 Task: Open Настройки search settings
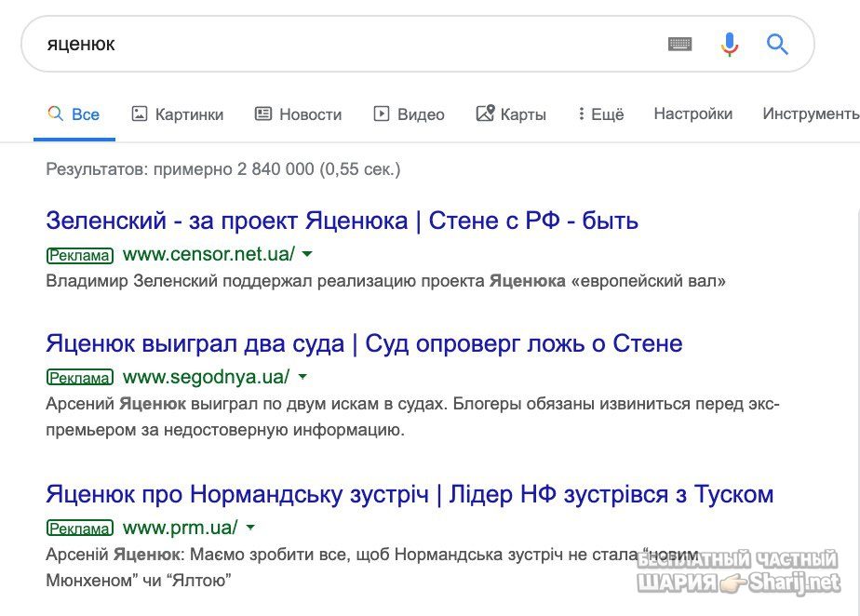click(x=693, y=114)
